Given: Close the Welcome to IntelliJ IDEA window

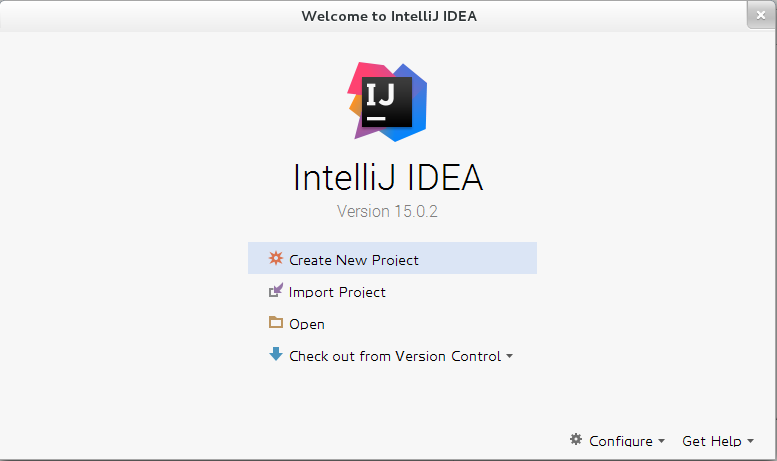Looking at the screenshot, I should 761,15.
